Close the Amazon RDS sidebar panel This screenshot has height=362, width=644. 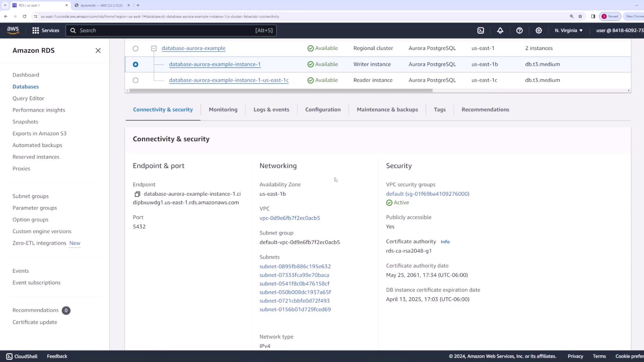[x=98, y=51]
